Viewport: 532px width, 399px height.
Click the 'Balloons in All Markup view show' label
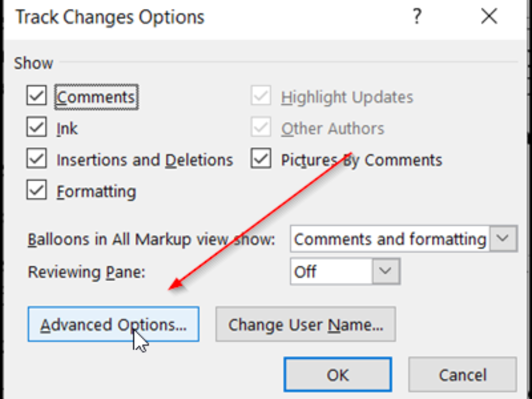[x=152, y=239]
